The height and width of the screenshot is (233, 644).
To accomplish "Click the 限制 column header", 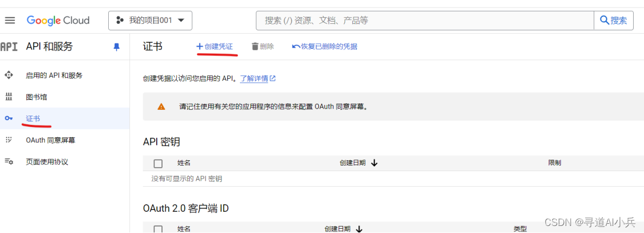I will pos(554,163).
